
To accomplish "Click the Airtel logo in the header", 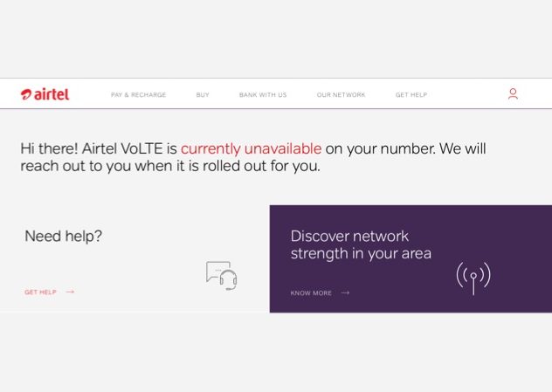I will [x=45, y=94].
